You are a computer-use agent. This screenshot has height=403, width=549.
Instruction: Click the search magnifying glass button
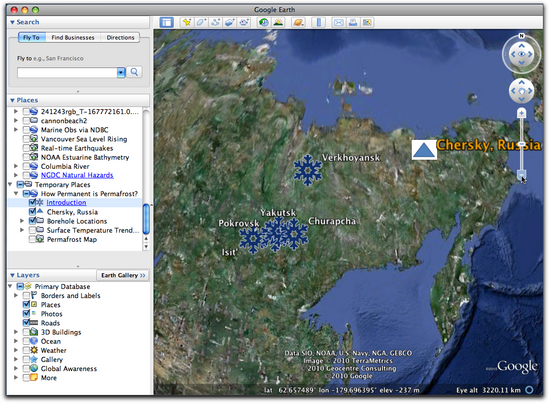click(134, 72)
